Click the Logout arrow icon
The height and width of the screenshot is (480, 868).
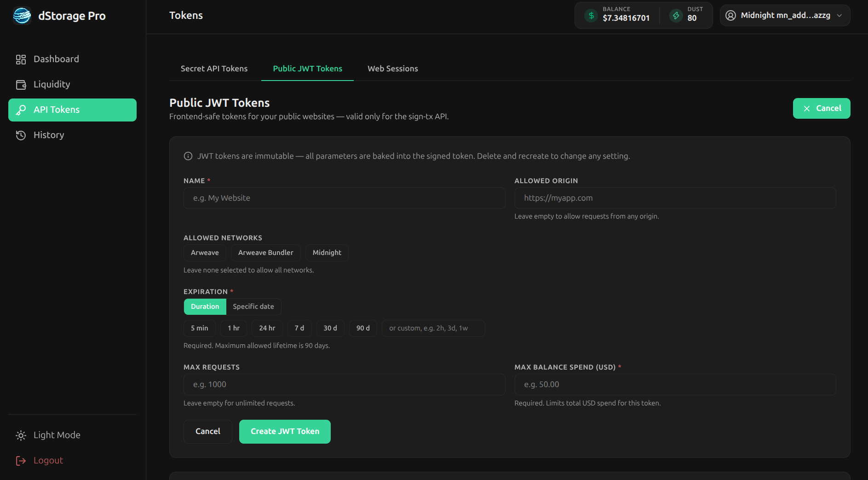(21, 461)
